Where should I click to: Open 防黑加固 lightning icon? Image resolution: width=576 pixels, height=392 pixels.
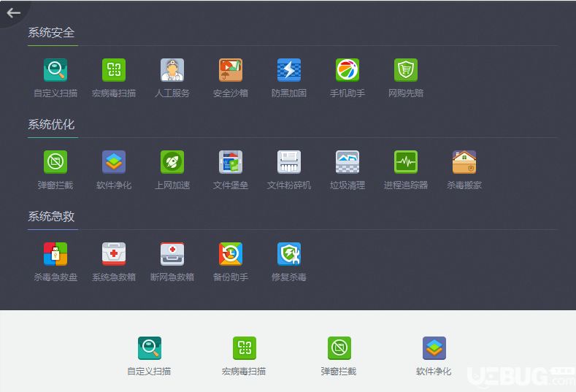[289, 70]
